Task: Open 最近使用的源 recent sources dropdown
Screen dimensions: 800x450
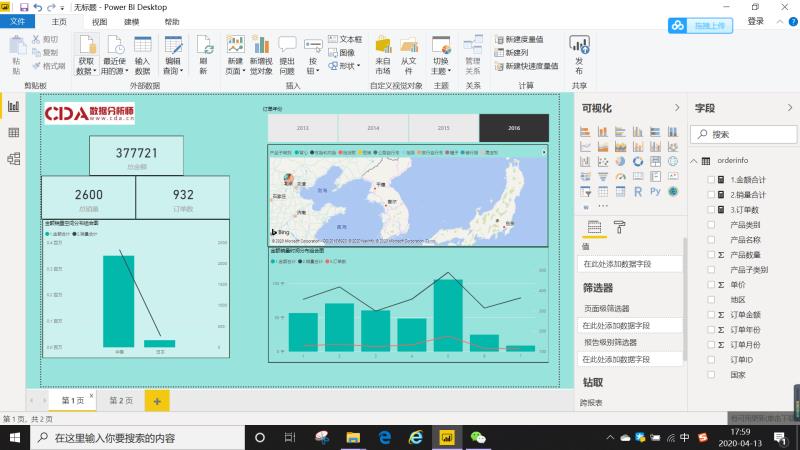Action: pos(114,66)
